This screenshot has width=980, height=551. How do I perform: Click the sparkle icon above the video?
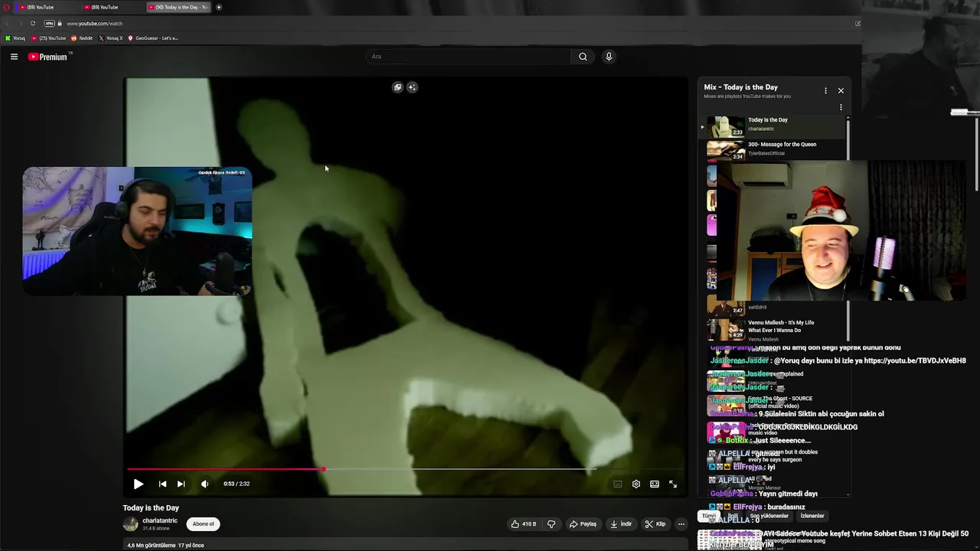412,87
